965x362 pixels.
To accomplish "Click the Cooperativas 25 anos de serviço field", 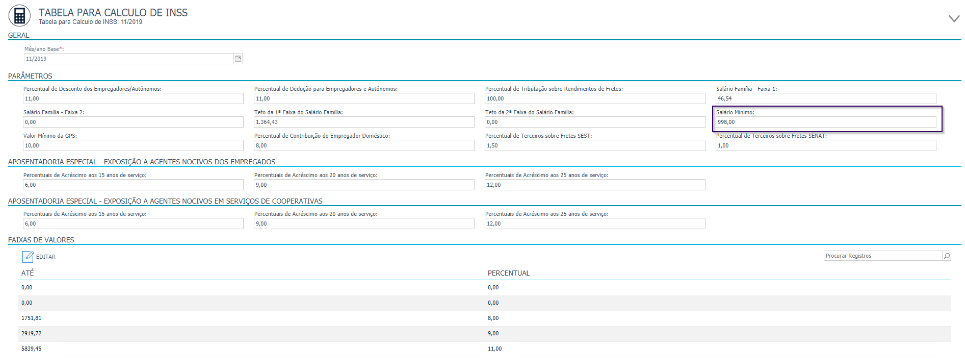I will coord(595,224).
